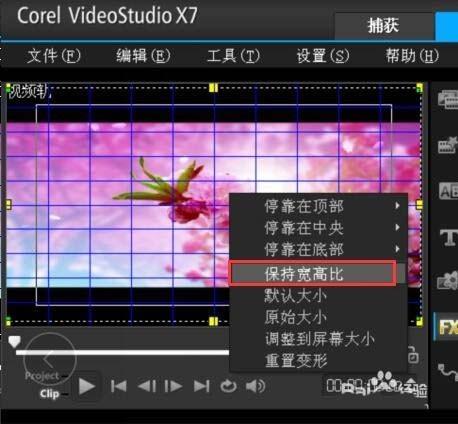Click the top-center yellow resize handle
The height and width of the screenshot is (424, 458).
(213, 88)
